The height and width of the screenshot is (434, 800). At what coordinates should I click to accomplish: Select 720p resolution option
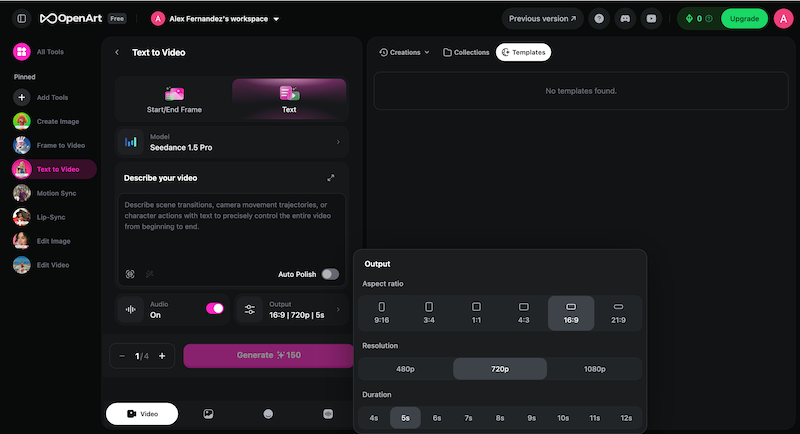[x=500, y=369]
